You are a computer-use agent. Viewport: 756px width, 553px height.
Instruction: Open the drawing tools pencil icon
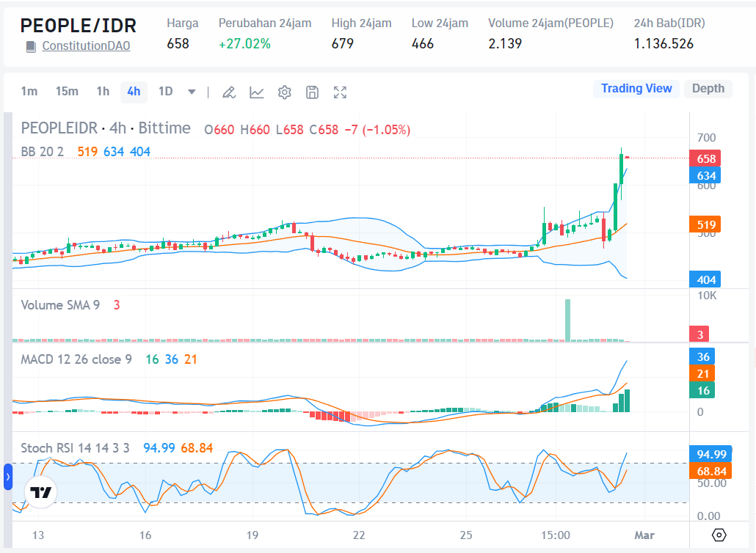(x=229, y=92)
